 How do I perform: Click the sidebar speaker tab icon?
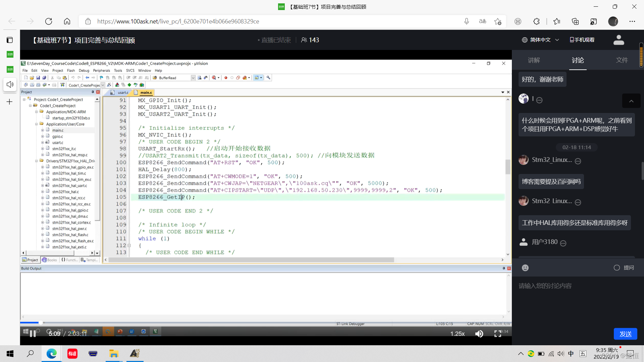[x=10, y=84]
